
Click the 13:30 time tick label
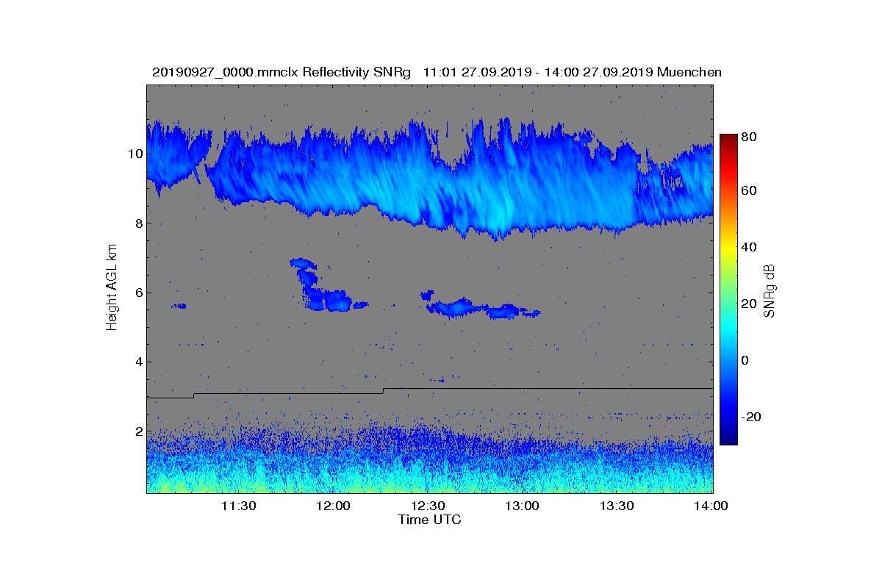coord(617,506)
